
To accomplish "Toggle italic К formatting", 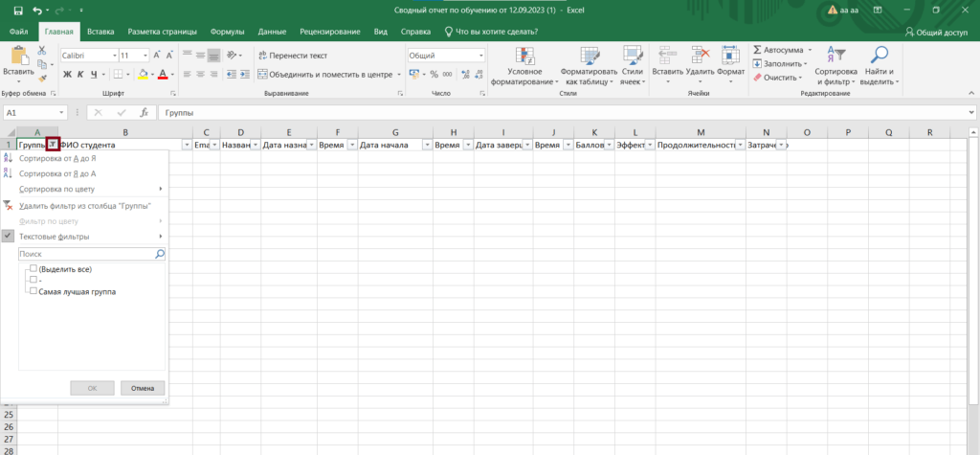I will coord(80,75).
